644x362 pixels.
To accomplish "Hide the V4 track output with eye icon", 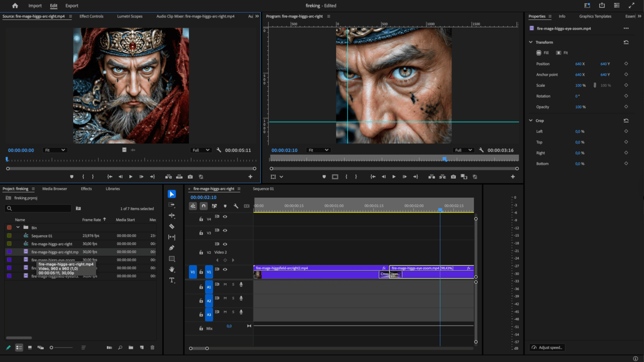I will pos(225,217).
